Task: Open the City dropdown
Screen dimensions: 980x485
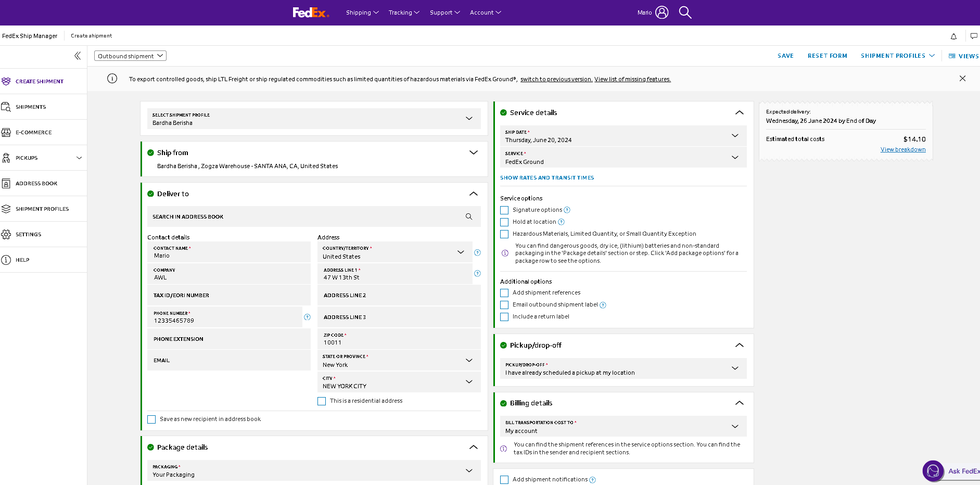Action: click(399, 382)
